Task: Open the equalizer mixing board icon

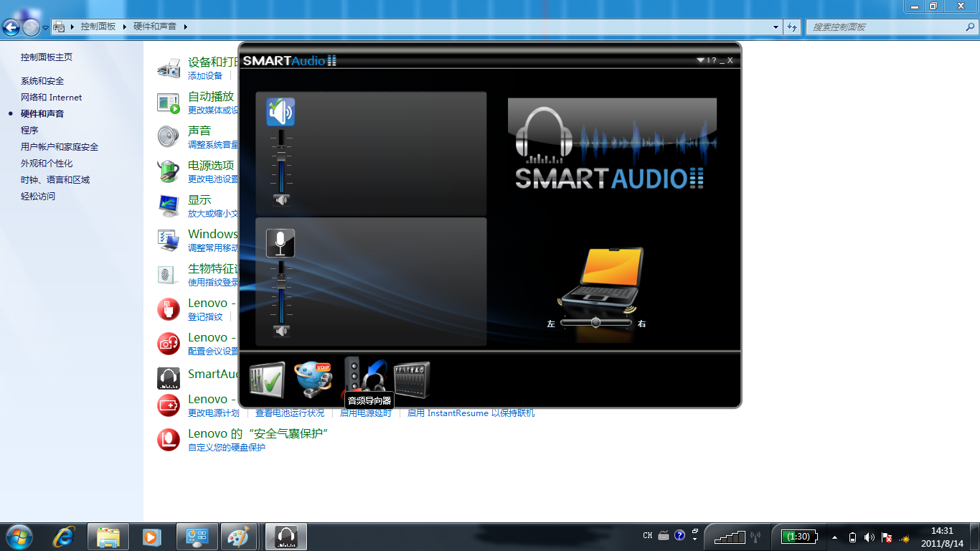Action: (x=412, y=380)
